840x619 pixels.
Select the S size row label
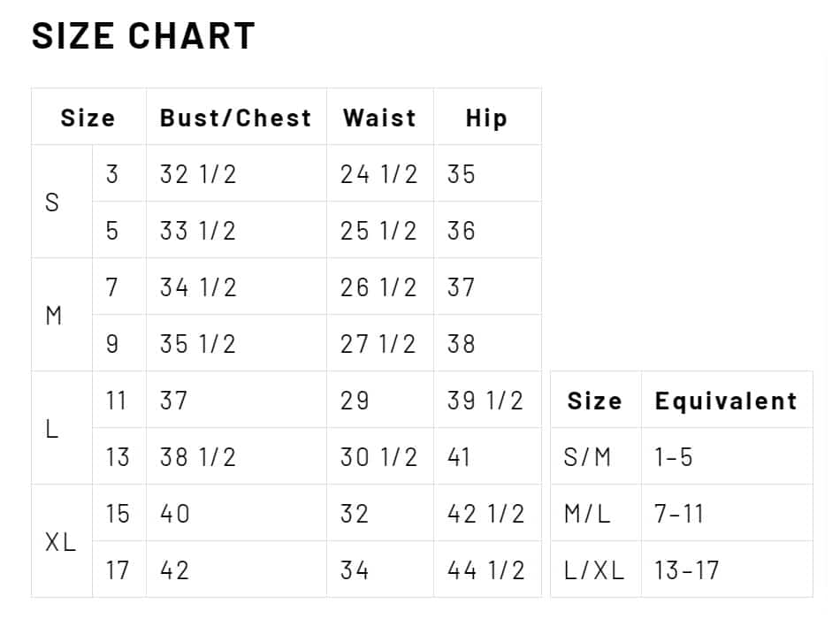coord(52,202)
